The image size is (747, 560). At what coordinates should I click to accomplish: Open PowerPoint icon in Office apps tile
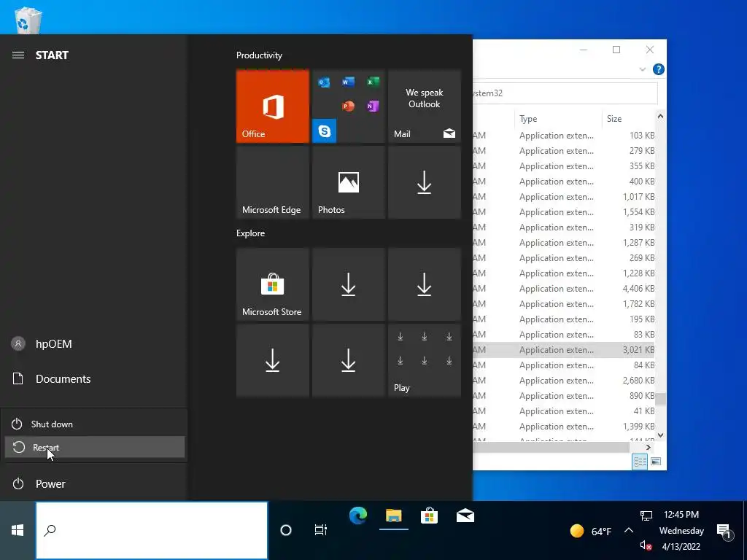tap(348, 106)
